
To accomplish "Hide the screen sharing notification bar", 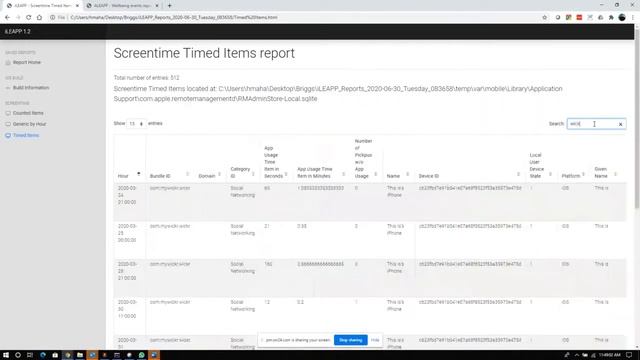I will point(375,340).
